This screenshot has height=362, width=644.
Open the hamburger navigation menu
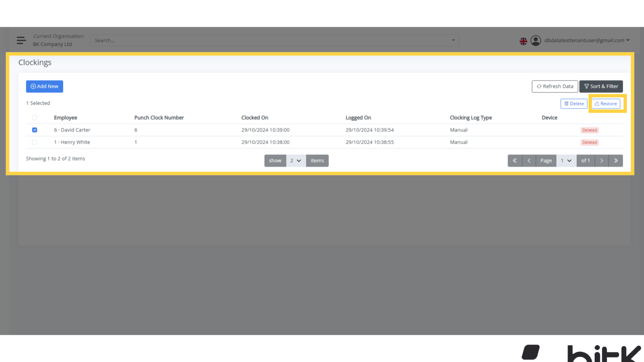21,40
